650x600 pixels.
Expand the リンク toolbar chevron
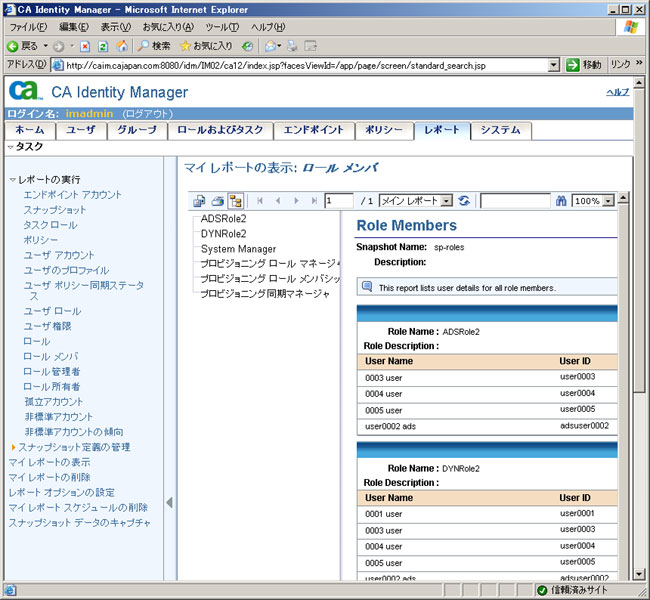coord(639,63)
